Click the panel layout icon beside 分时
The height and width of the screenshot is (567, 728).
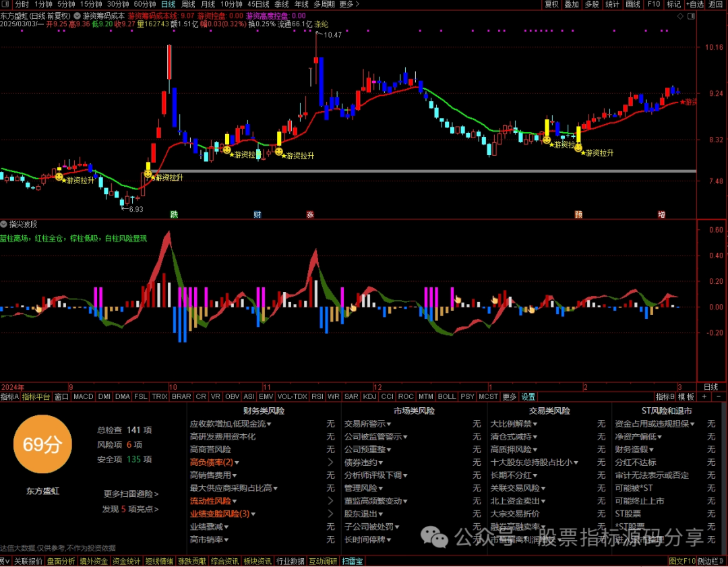[x=5, y=4]
